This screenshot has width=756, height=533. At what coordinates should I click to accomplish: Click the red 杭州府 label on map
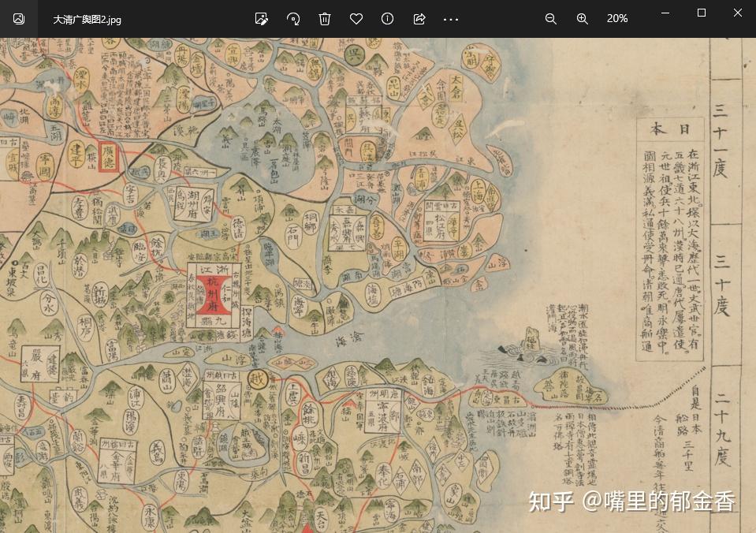click(x=213, y=295)
